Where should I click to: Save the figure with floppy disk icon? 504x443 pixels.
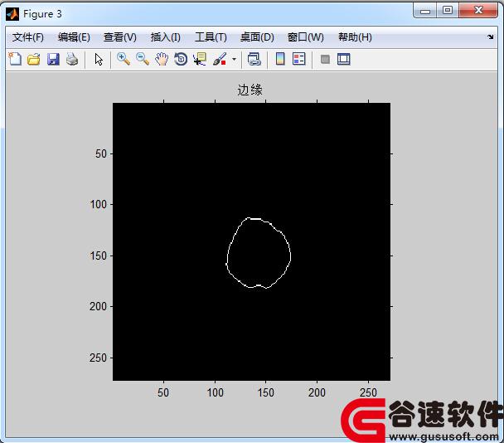(x=53, y=59)
